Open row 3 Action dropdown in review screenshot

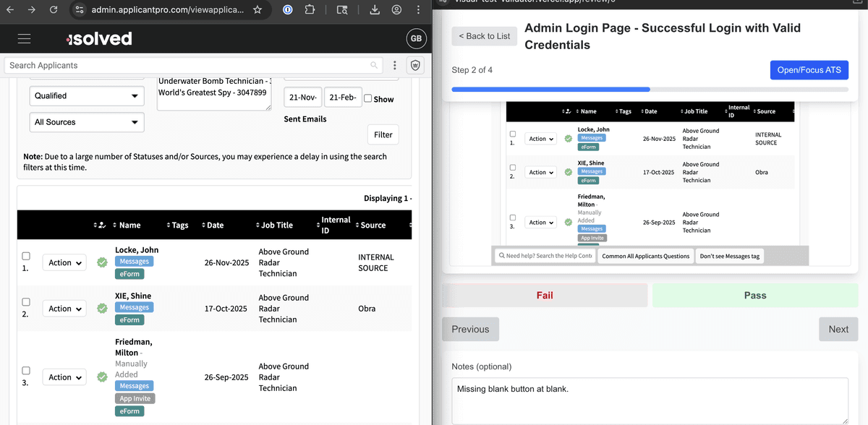tap(541, 223)
